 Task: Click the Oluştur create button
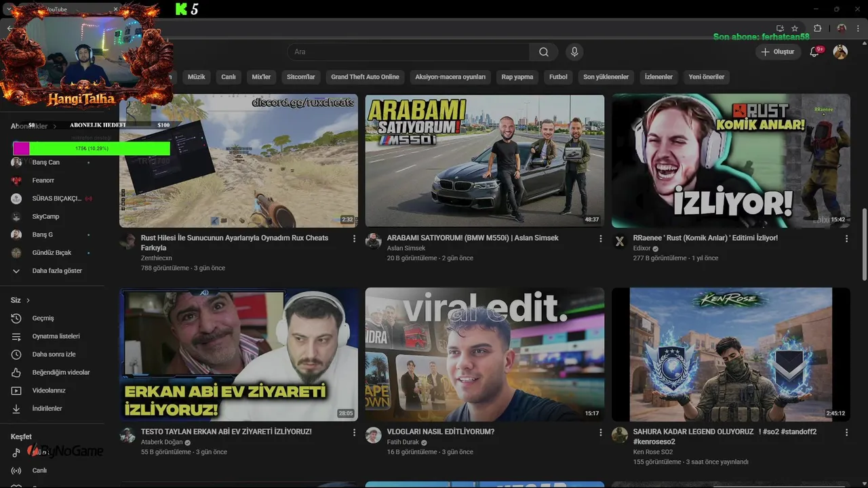coord(778,52)
